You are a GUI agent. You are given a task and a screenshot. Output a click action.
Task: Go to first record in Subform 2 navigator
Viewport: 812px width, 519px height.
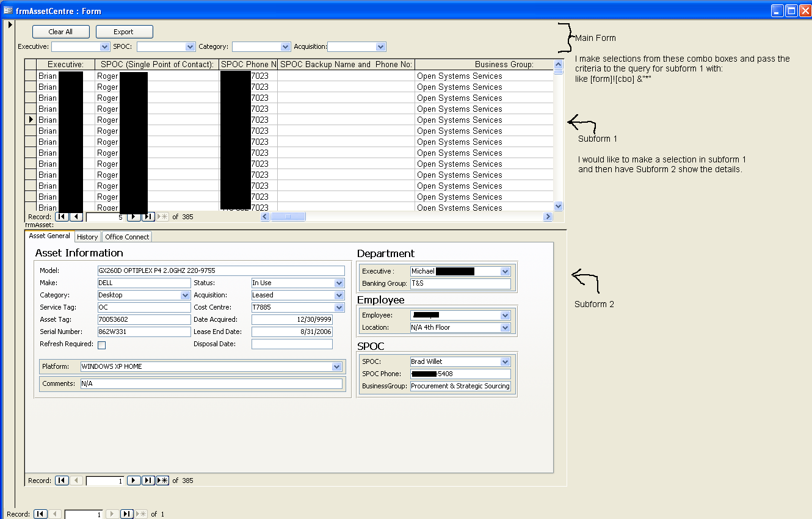point(62,481)
